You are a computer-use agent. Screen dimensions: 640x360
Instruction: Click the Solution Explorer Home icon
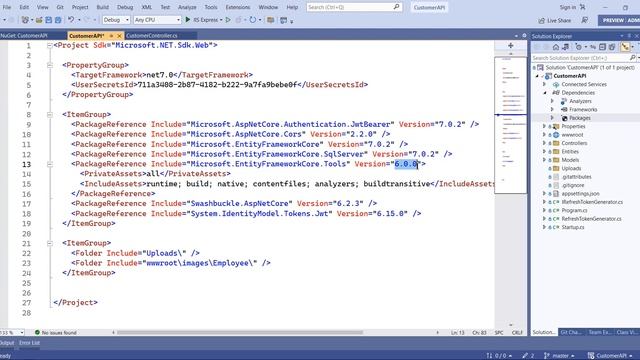(x=556, y=47)
